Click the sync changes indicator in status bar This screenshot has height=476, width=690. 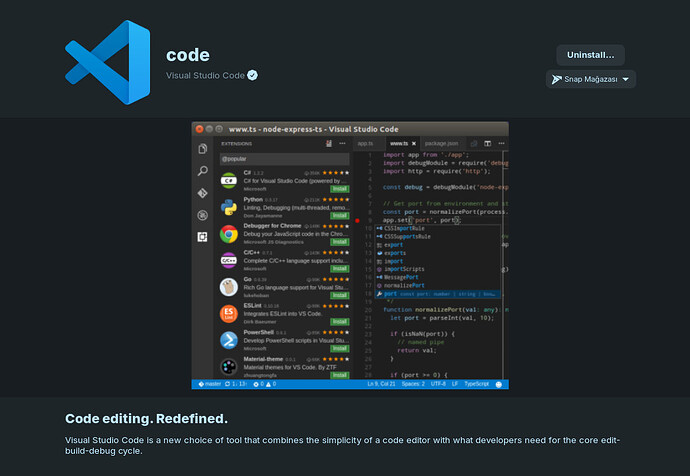[x=236, y=384]
